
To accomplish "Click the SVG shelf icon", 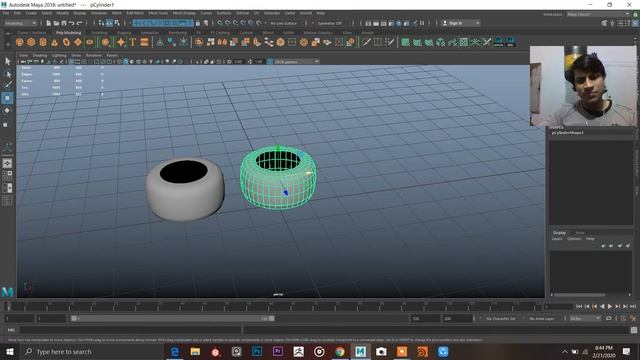I will pos(144,42).
